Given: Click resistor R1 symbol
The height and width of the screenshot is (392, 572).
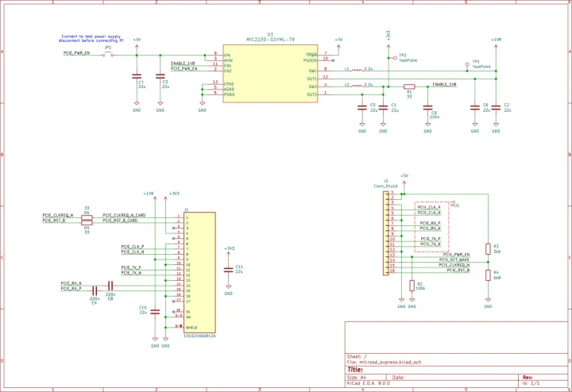Looking at the screenshot, I should pyautogui.click(x=409, y=86).
